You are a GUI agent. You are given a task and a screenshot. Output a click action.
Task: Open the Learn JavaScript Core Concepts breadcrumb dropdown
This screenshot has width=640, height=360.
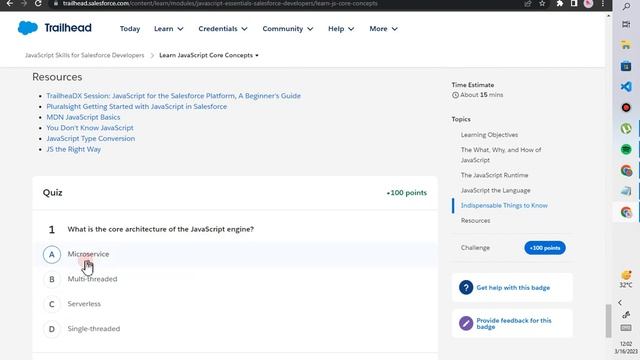pyautogui.click(x=209, y=55)
